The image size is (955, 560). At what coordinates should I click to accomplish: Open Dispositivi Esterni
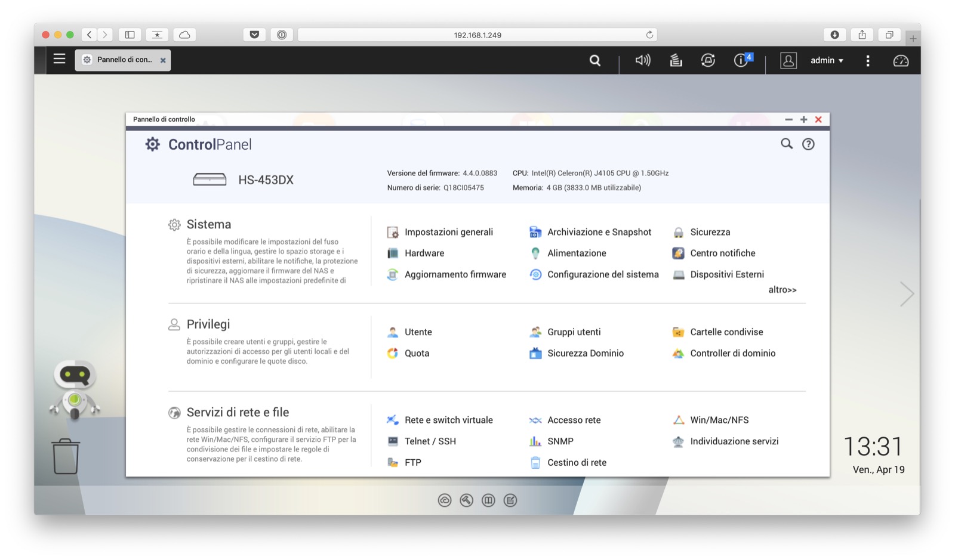point(719,274)
